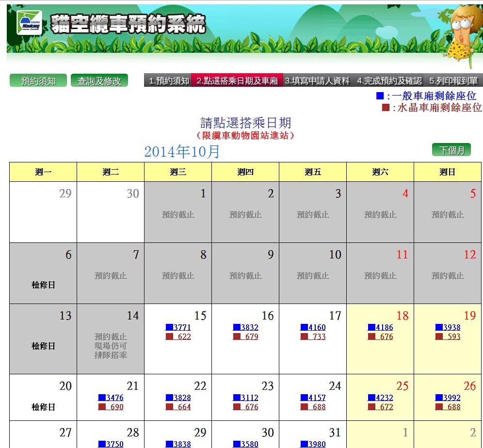483x448 pixels.
Task: Choose regular cabin seats 3771 on the 15th
Action: tap(178, 327)
